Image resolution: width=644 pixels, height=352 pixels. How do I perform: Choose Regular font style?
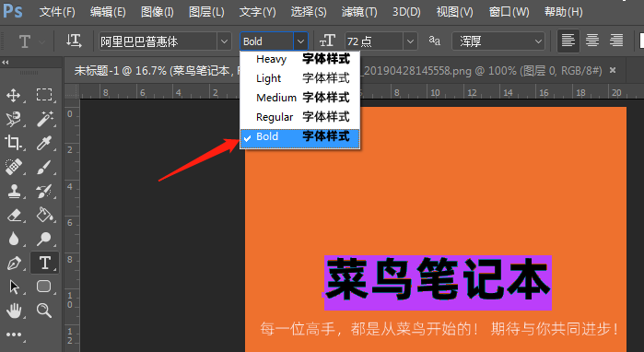coord(299,117)
